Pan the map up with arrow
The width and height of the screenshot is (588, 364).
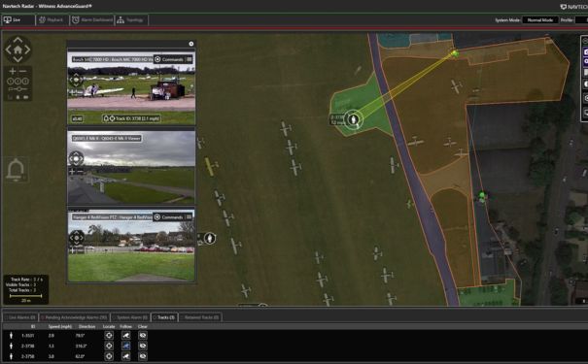[x=17, y=40]
